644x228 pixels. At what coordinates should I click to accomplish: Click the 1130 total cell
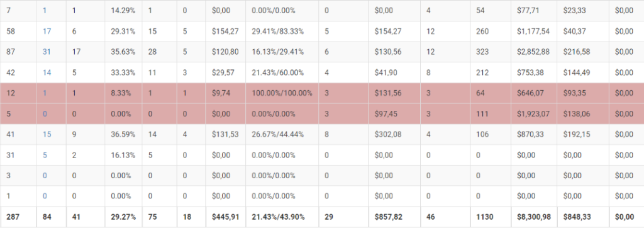(x=491, y=217)
